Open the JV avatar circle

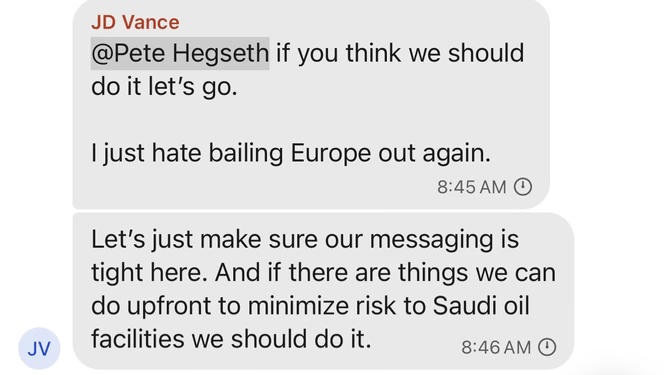39,348
